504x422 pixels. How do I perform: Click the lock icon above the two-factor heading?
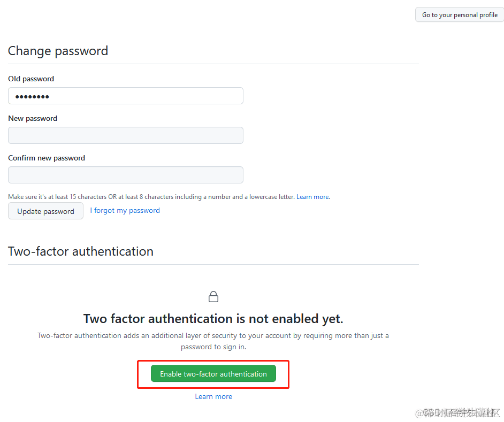(213, 297)
